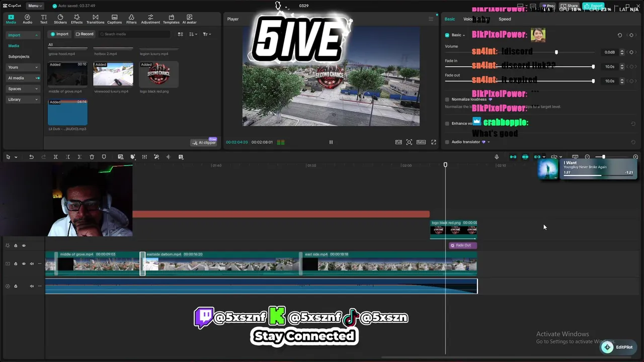This screenshot has width=644, height=362.
Task: Open the Filters tab
Action: pyautogui.click(x=131, y=19)
